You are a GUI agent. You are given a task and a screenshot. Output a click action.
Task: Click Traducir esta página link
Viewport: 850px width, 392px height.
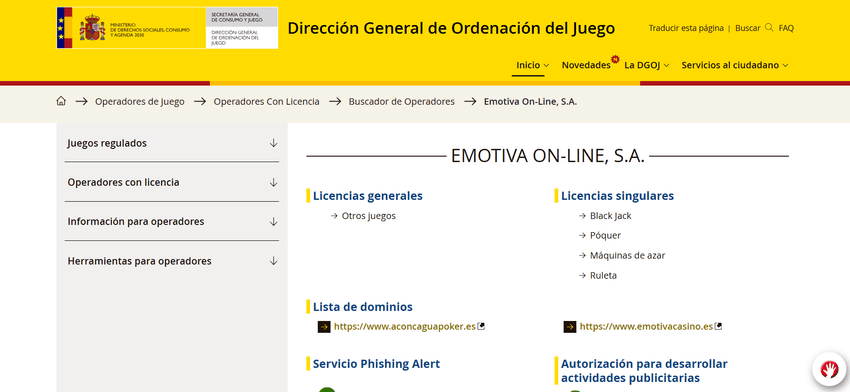(686, 28)
